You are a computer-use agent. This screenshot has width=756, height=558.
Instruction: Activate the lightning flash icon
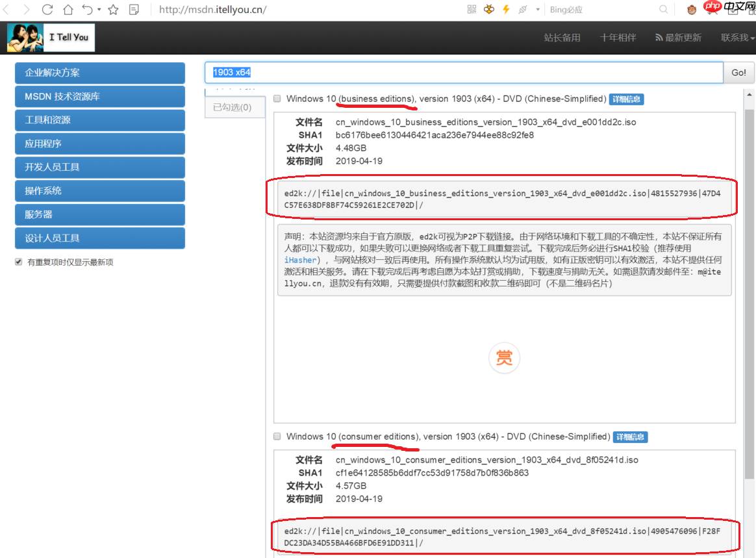click(507, 9)
